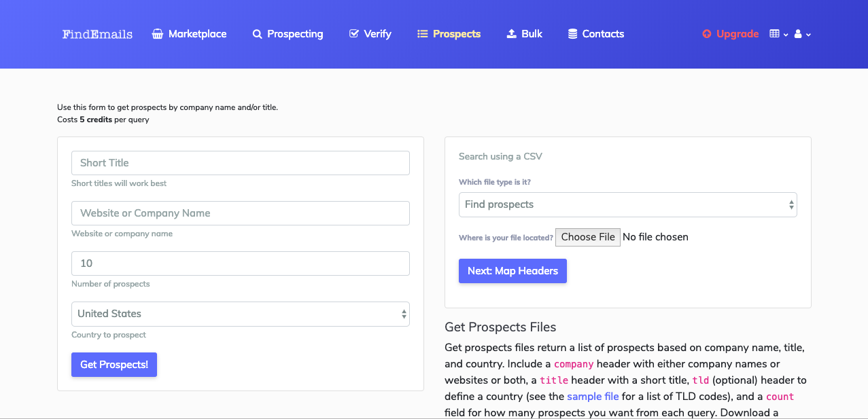
Task: Click the Contacts database icon
Action: coord(572,34)
